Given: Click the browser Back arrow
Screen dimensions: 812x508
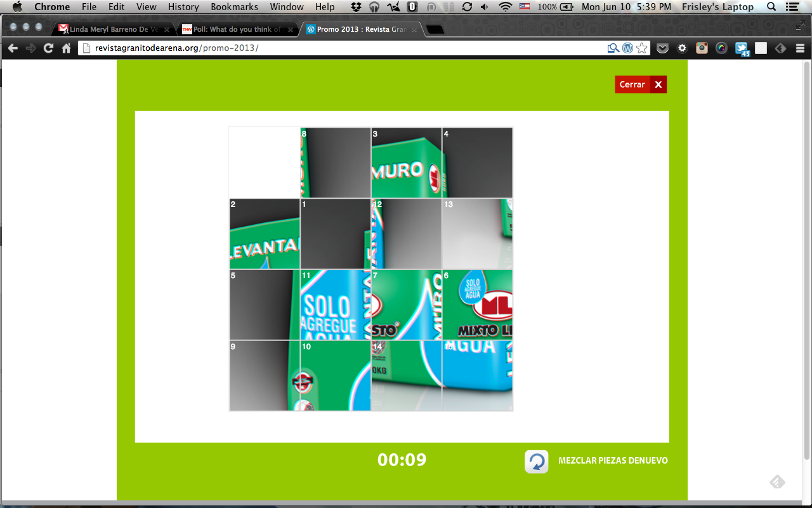Looking at the screenshot, I should click(x=13, y=48).
